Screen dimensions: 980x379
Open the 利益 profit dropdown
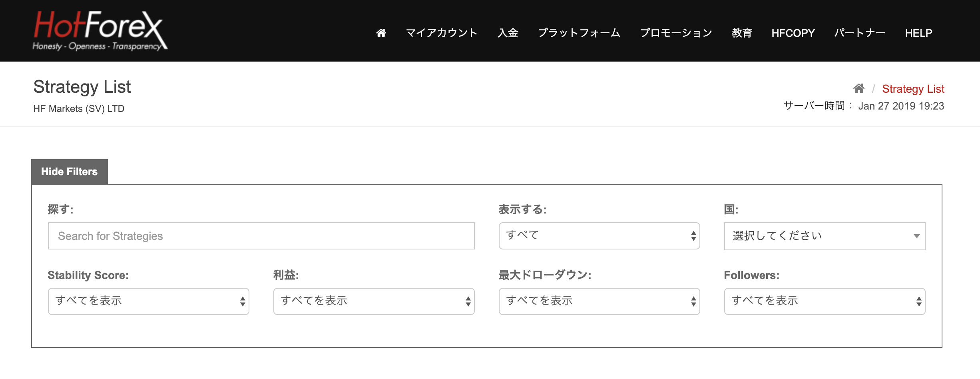pyautogui.click(x=374, y=301)
